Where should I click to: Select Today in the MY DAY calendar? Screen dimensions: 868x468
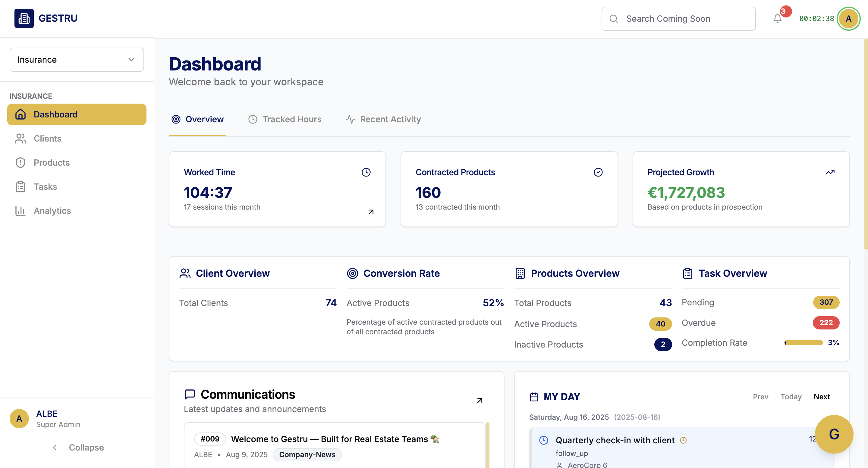791,397
